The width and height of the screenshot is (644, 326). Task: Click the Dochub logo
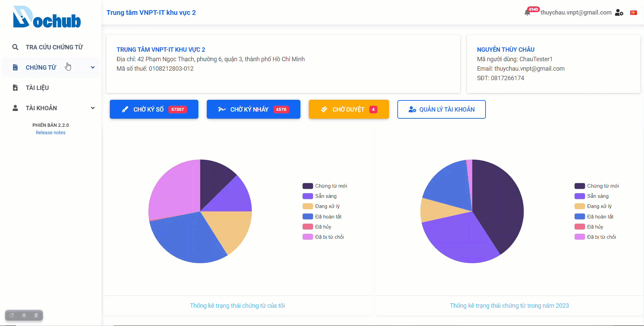[47, 17]
